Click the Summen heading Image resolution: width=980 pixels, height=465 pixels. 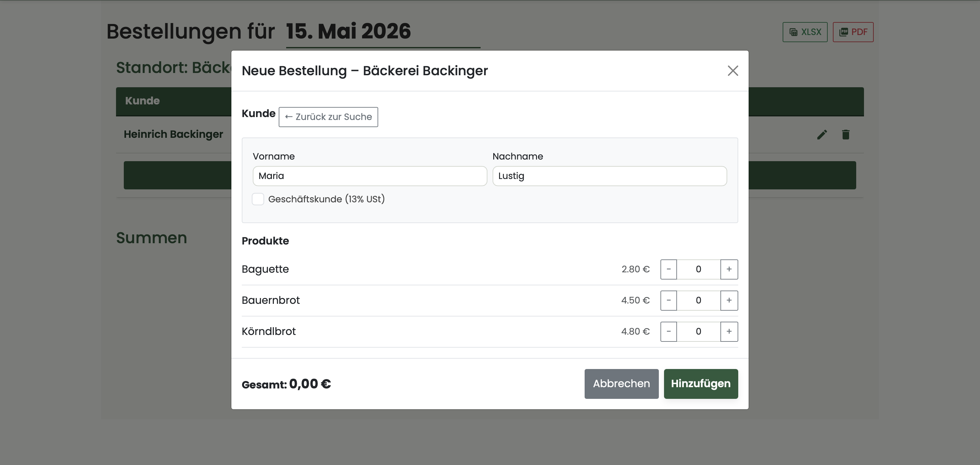pos(151,238)
